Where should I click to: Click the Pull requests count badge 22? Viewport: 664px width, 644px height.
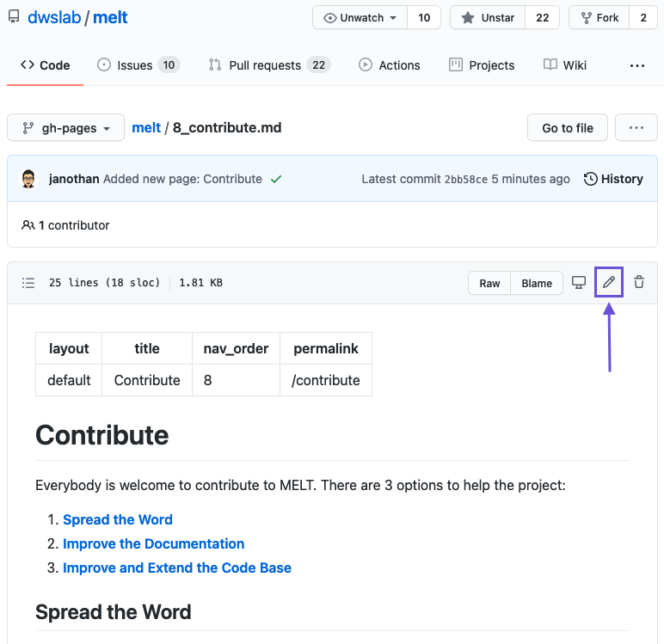pos(318,65)
